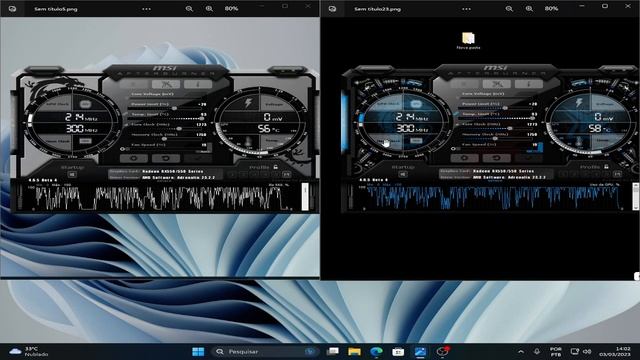Image resolution: width=640 pixels, height=360 pixels.
Task: Click the Photos app icon in Sem título23.png title bar
Action: pyautogui.click(x=332, y=9)
